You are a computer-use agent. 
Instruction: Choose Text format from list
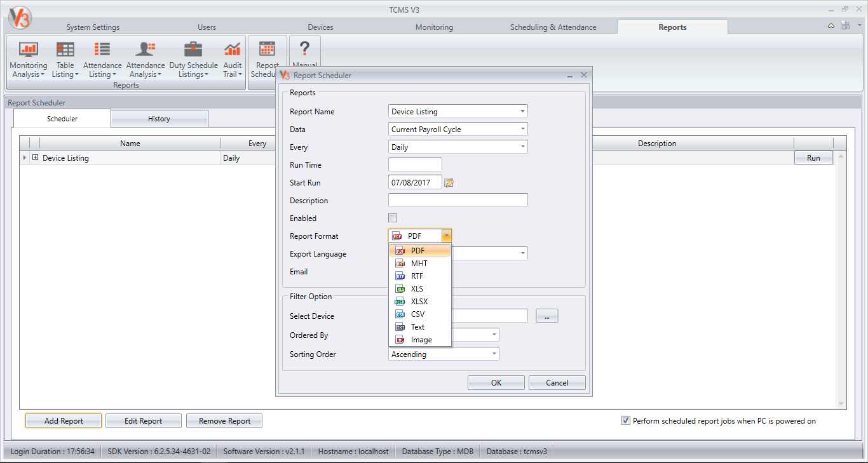pos(420,327)
